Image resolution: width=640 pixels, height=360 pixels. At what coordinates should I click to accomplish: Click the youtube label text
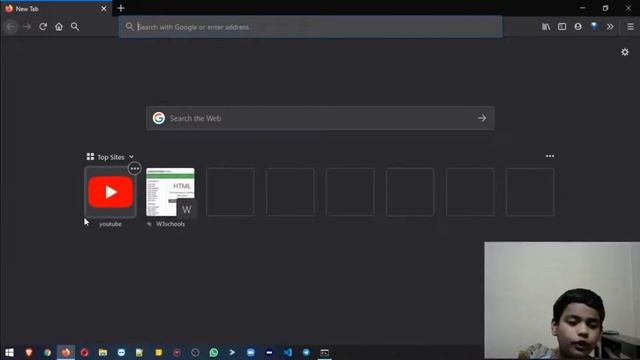(110, 224)
